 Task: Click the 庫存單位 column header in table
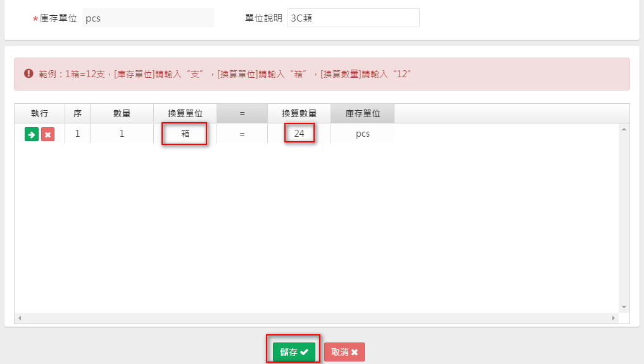click(x=363, y=113)
